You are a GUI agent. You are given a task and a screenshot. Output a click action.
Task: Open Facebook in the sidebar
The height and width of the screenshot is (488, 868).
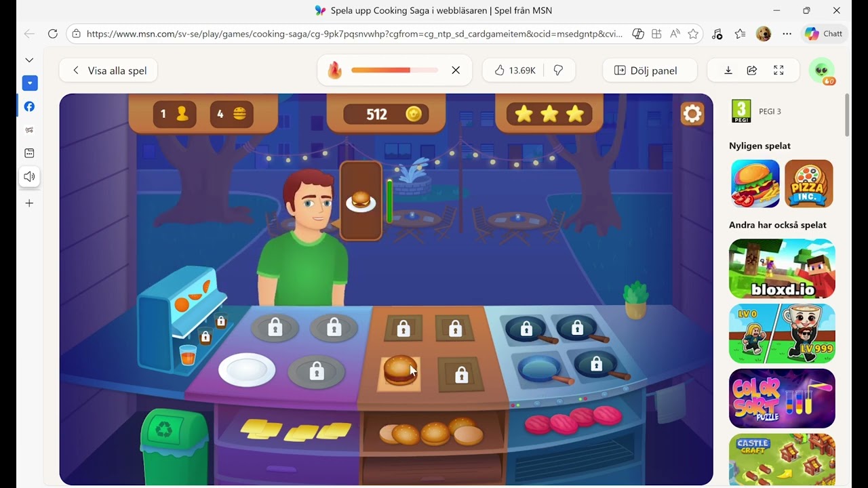pyautogui.click(x=29, y=106)
